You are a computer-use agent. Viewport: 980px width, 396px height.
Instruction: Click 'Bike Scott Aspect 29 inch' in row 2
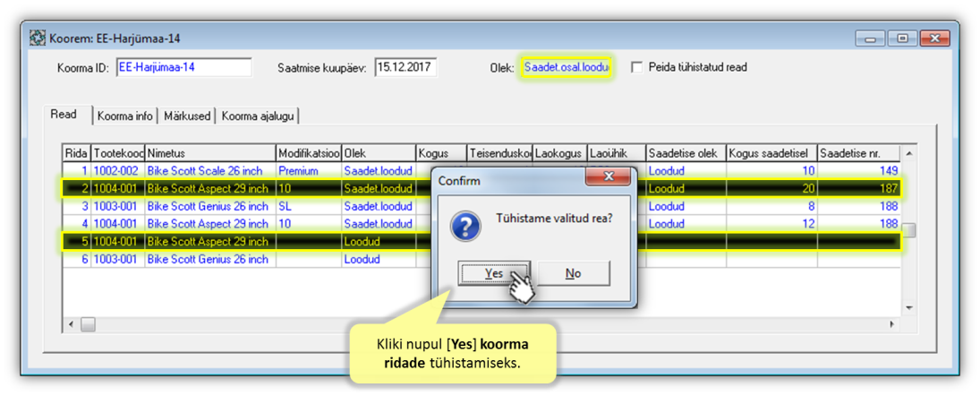click(210, 188)
